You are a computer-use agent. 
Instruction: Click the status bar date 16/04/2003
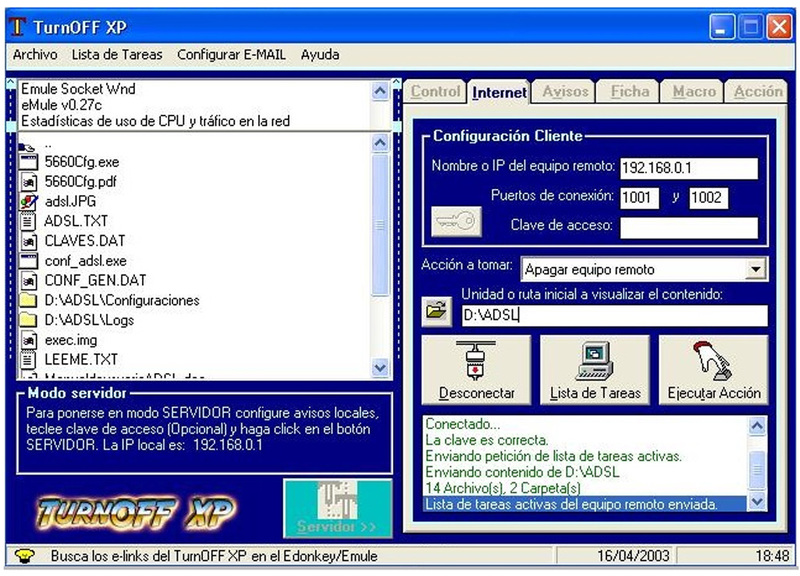(x=633, y=556)
